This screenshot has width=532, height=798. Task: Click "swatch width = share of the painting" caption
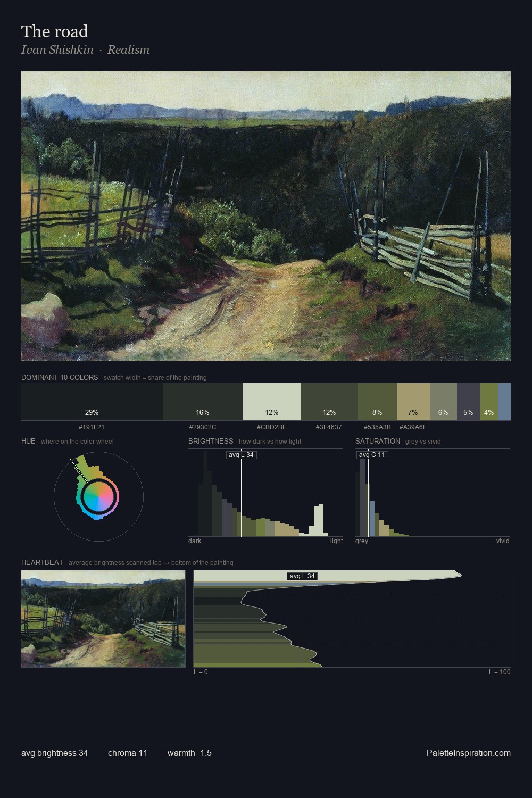155,378
